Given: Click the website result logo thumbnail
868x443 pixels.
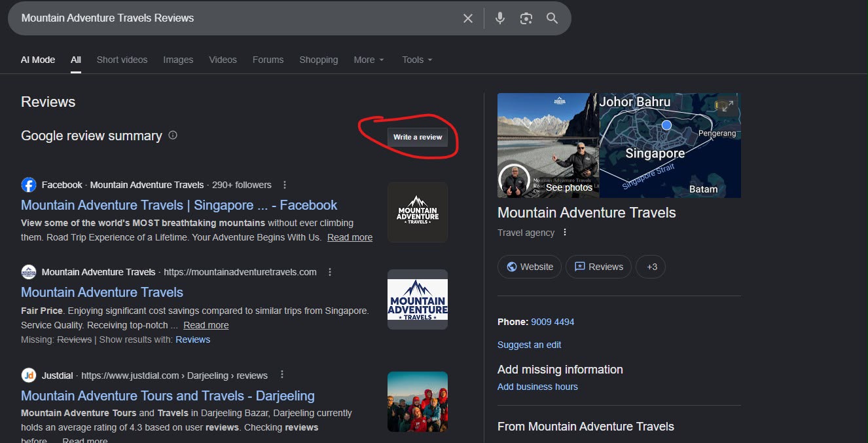Looking at the screenshot, I should point(418,299).
